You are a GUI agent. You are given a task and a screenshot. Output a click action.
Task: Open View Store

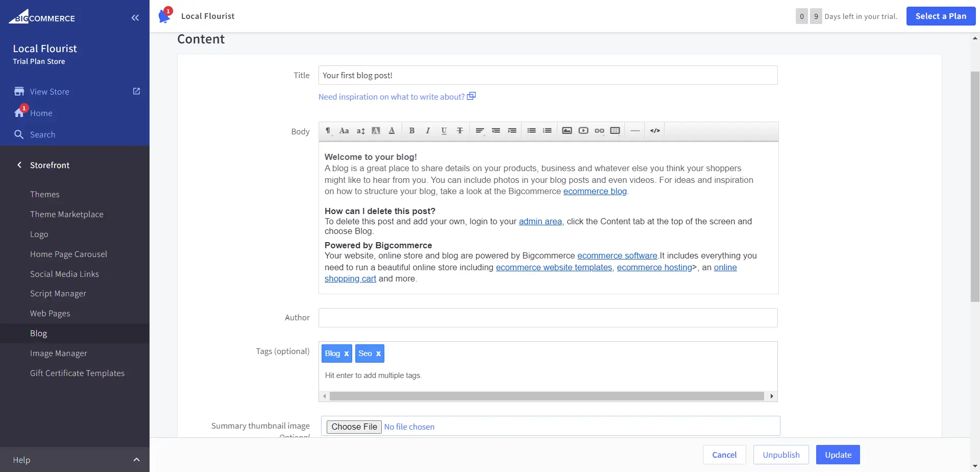50,91
